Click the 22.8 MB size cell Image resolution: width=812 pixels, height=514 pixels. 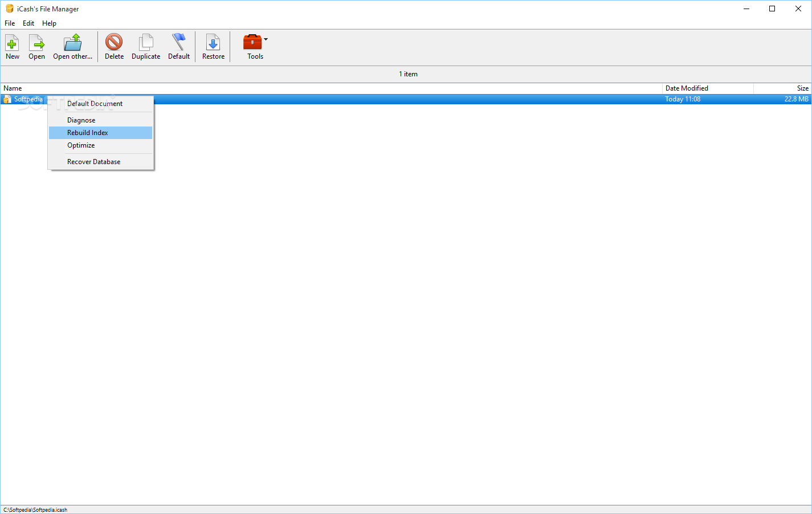796,99
